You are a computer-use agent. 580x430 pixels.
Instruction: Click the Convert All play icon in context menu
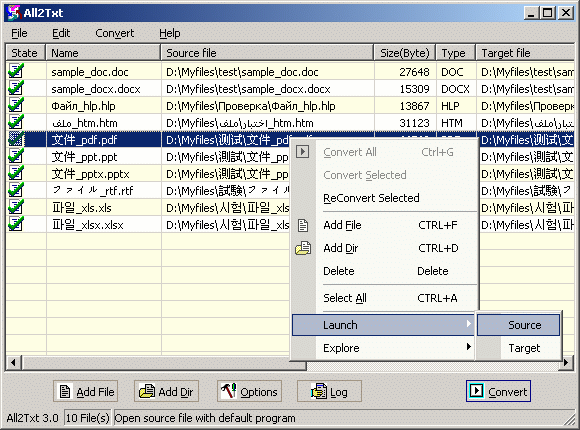coord(303,152)
